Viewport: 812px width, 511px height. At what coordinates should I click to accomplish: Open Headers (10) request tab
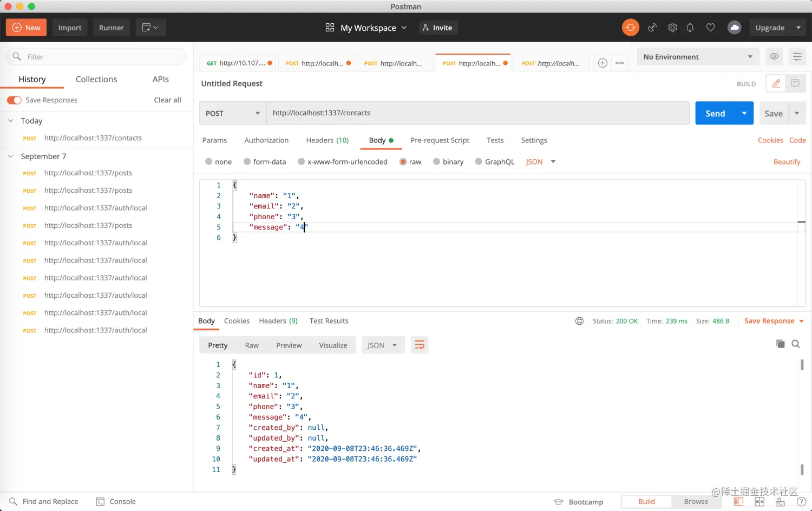(328, 140)
